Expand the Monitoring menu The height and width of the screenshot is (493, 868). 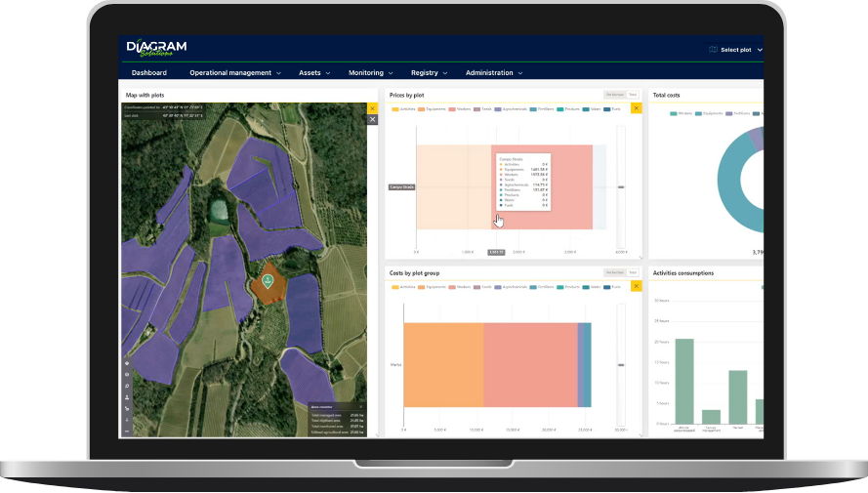(370, 73)
